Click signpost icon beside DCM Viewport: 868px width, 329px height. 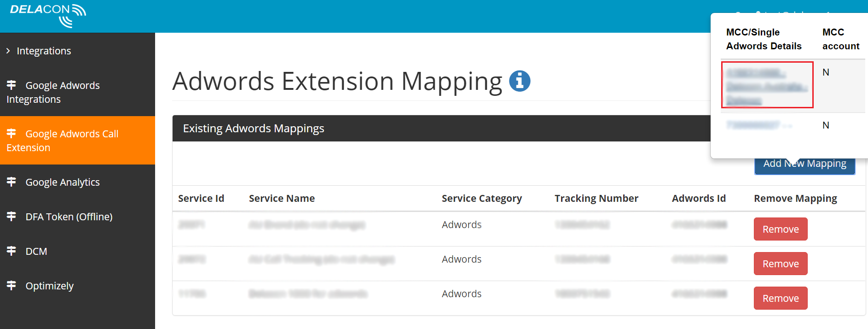point(12,251)
